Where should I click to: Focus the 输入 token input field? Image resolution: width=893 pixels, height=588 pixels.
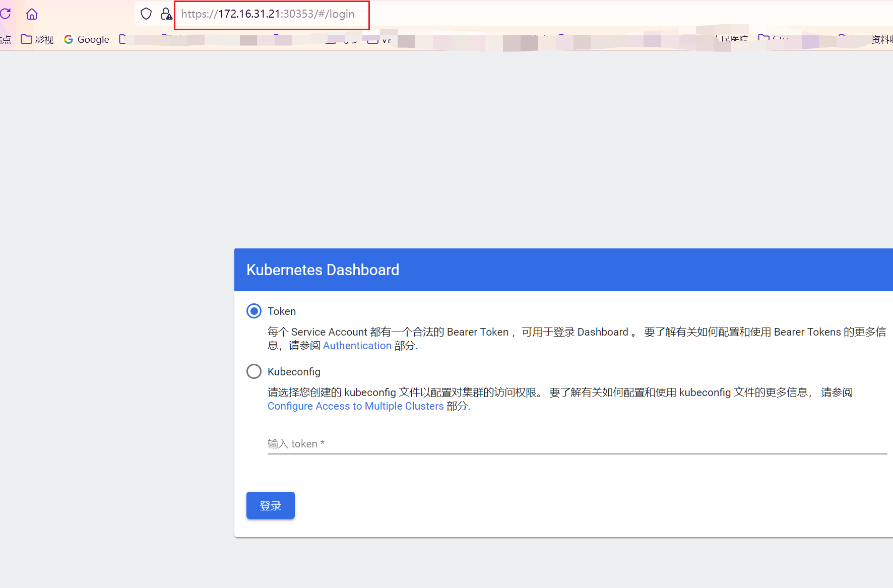(577, 444)
